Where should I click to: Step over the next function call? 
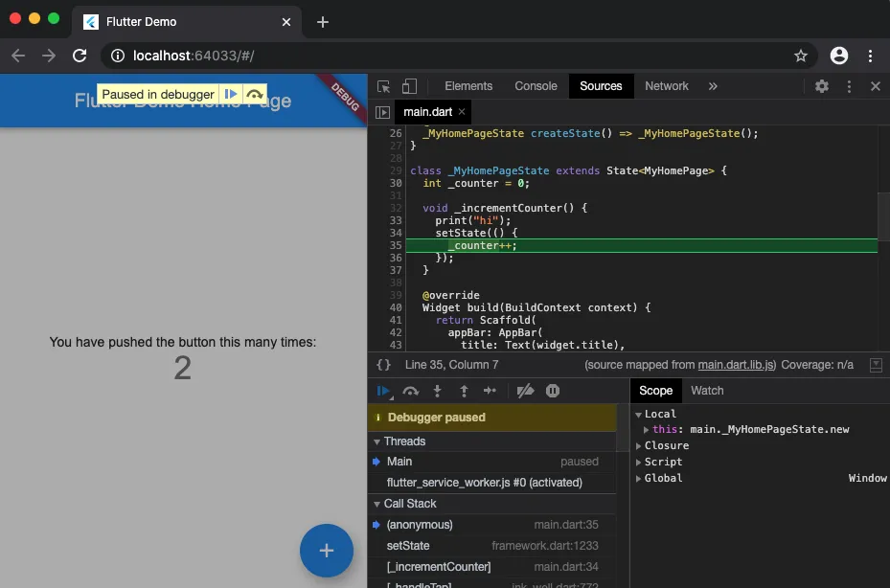pyautogui.click(x=411, y=391)
